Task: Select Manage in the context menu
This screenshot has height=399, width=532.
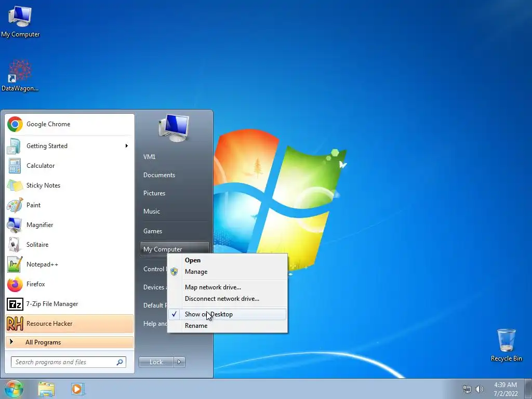Action: click(228, 272)
